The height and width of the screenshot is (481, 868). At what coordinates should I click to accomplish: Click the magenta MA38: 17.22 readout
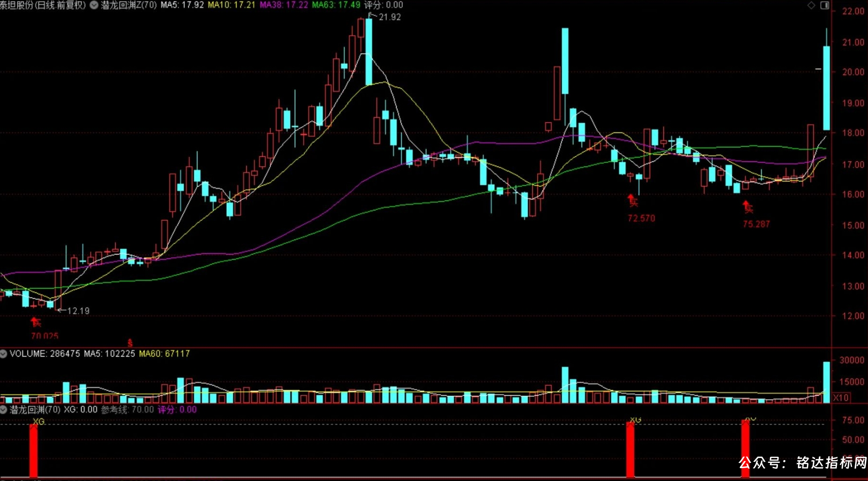click(284, 5)
